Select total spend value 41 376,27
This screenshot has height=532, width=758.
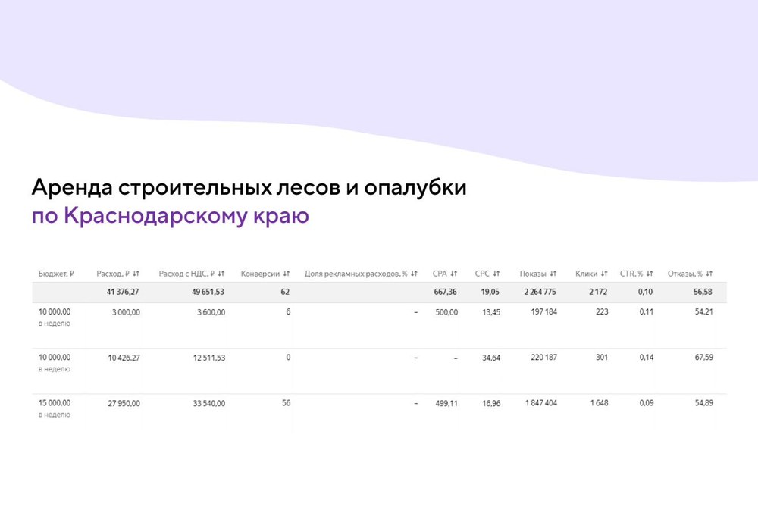(123, 292)
